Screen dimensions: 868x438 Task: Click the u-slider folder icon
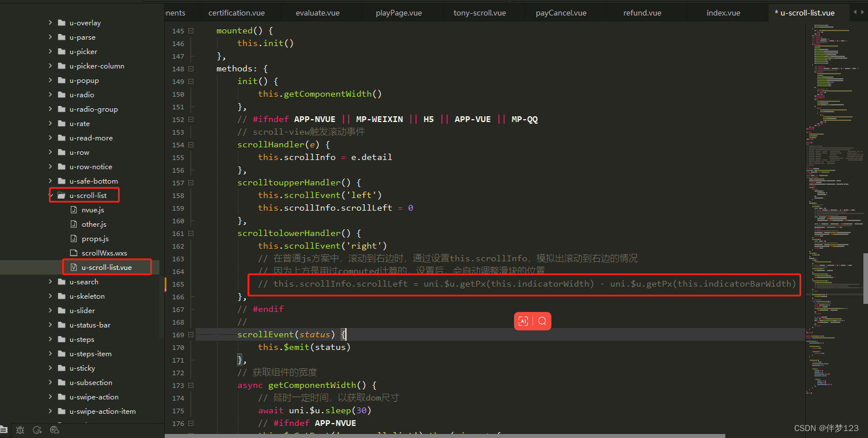[x=62, y=310]
